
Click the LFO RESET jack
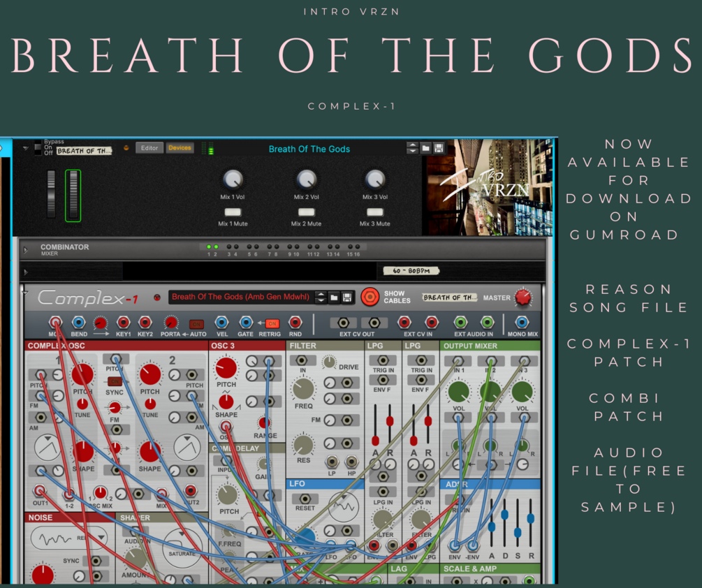point(305,498)
